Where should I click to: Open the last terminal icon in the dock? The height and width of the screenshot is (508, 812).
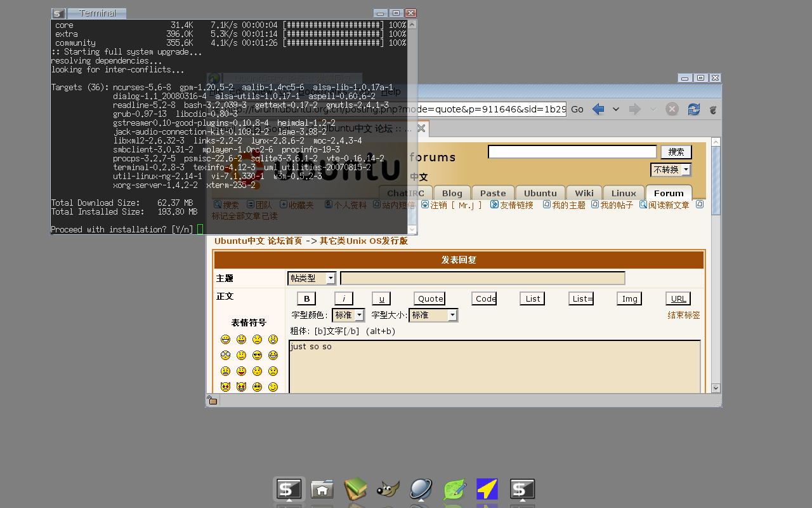[x=522, y=490]
